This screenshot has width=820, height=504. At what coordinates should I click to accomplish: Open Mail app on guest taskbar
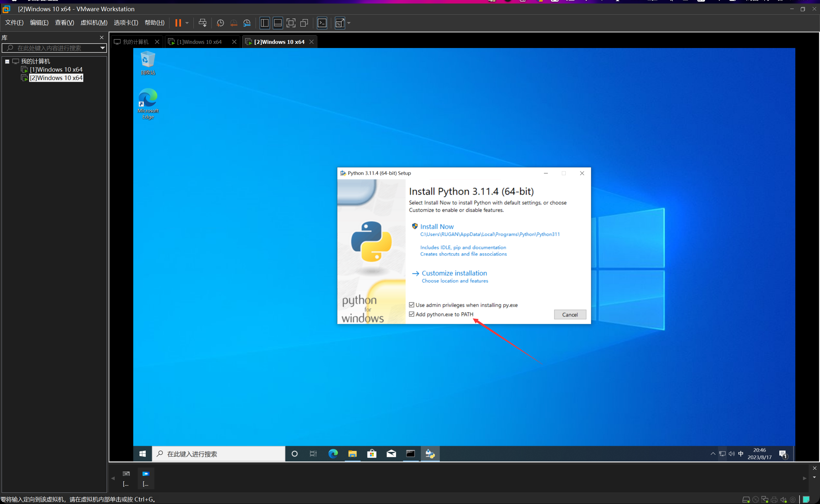point(391,454)
